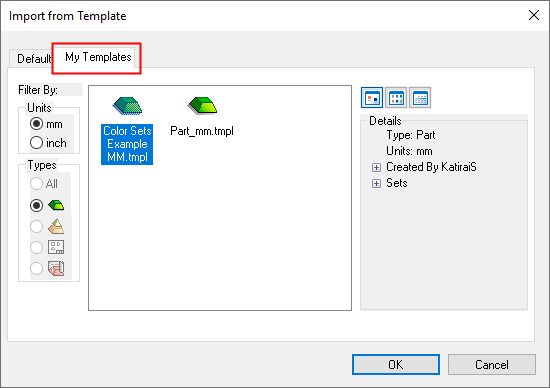
Task: Expand the Created By KatiraiS node
Action: pos(376,167)
